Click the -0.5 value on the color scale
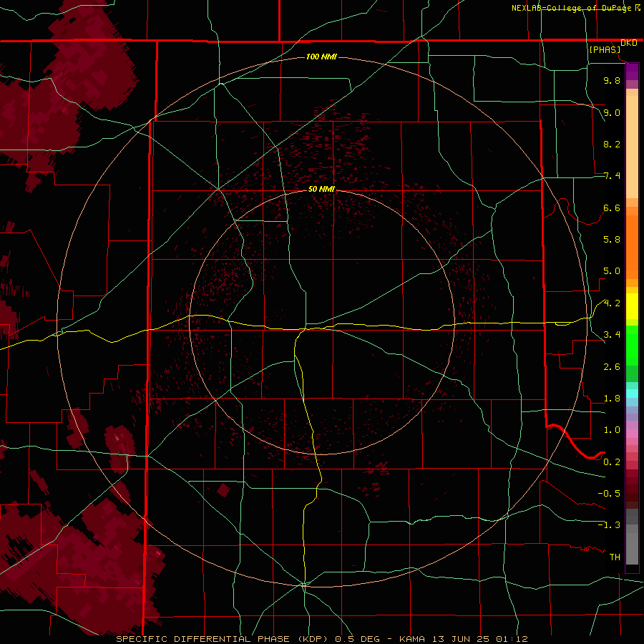Screen dimensions: 644x644 coord(609,494)
